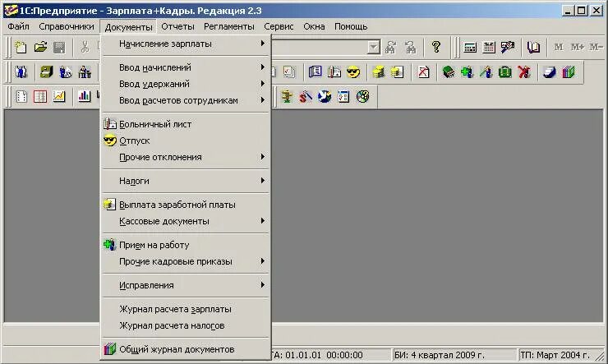Click the sunglasses smiley vacation toolbar icon

[x=353, y=72]
